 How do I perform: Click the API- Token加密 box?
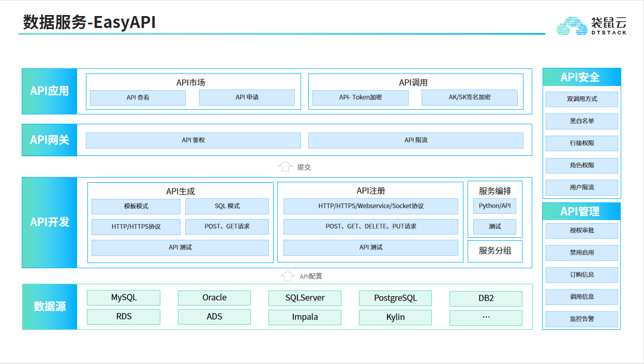pos(361,97)
